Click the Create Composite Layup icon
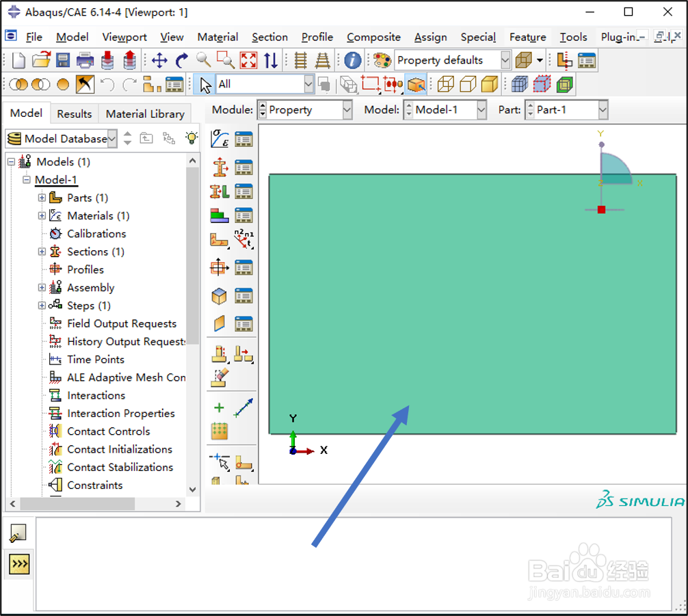Image resolution: width=688 pixels, height=616 pixels. [x=220, y=215]
